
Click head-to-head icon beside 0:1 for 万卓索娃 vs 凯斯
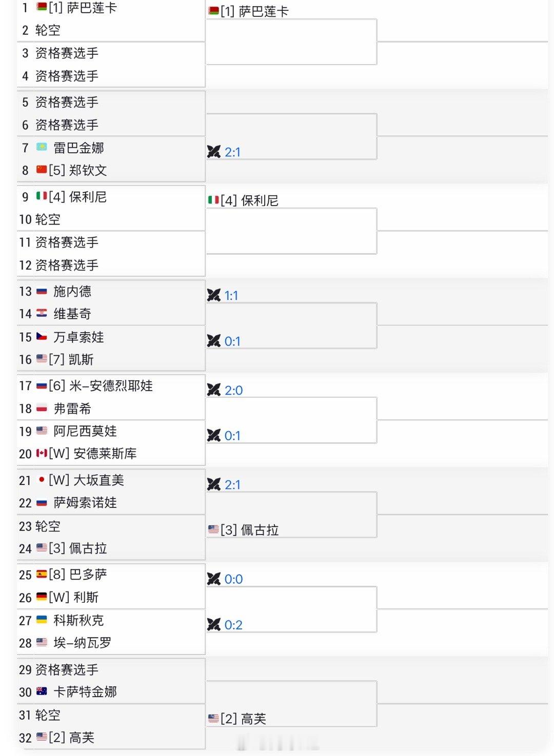213,341
